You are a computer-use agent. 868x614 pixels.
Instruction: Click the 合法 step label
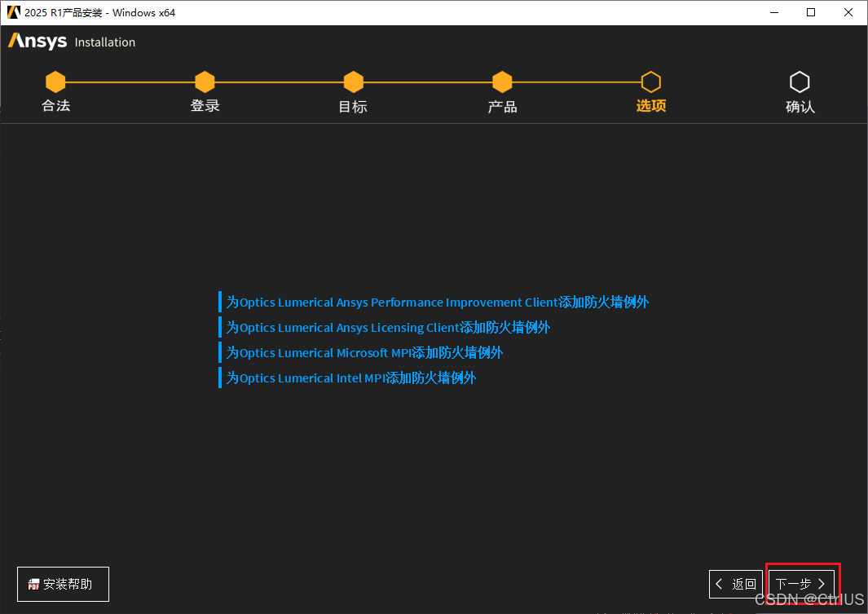click(x=56, y=106)
